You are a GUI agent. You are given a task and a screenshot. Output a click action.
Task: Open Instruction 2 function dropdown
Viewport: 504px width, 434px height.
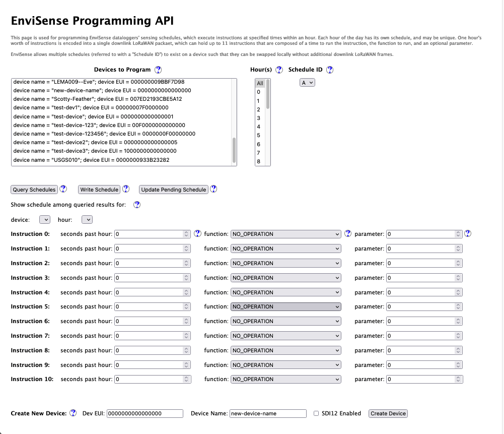pyautogui.click(x=286, y=263)
